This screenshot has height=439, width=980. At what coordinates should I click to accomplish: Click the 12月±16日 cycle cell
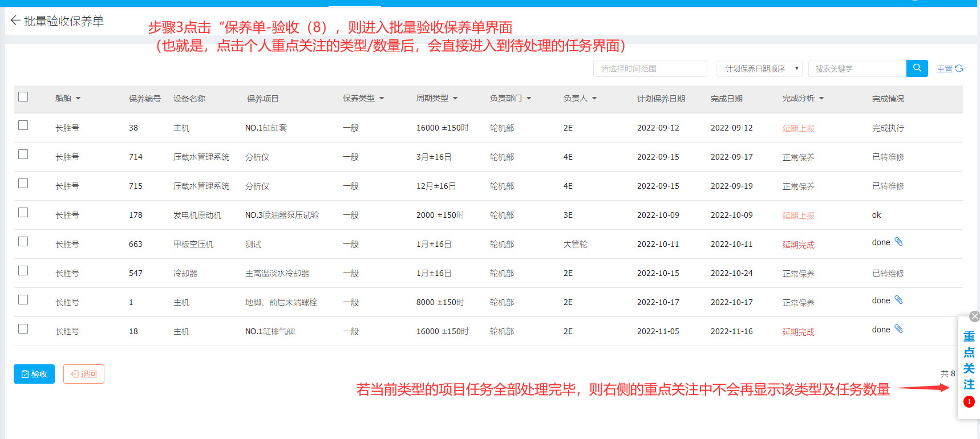(436, 186)
